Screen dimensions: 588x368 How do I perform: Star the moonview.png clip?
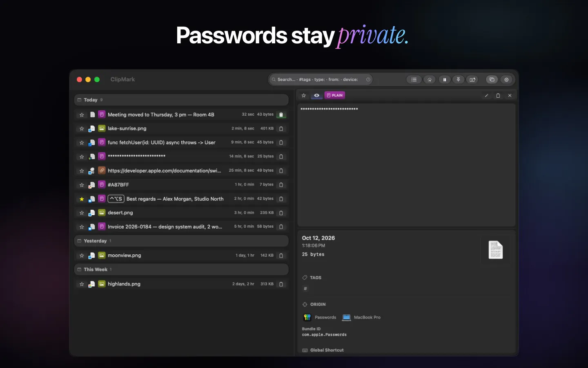click(x=82, y=256)
